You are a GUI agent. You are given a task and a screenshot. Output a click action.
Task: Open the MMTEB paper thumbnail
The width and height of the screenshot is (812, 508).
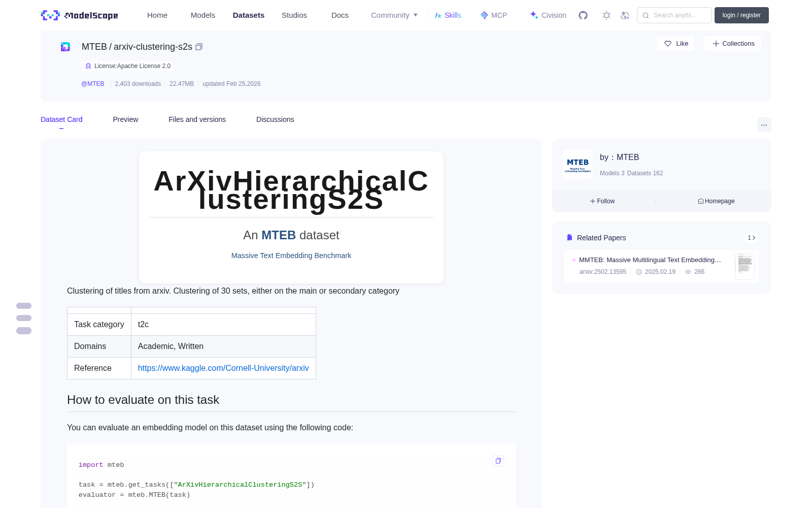pos(745,266)
